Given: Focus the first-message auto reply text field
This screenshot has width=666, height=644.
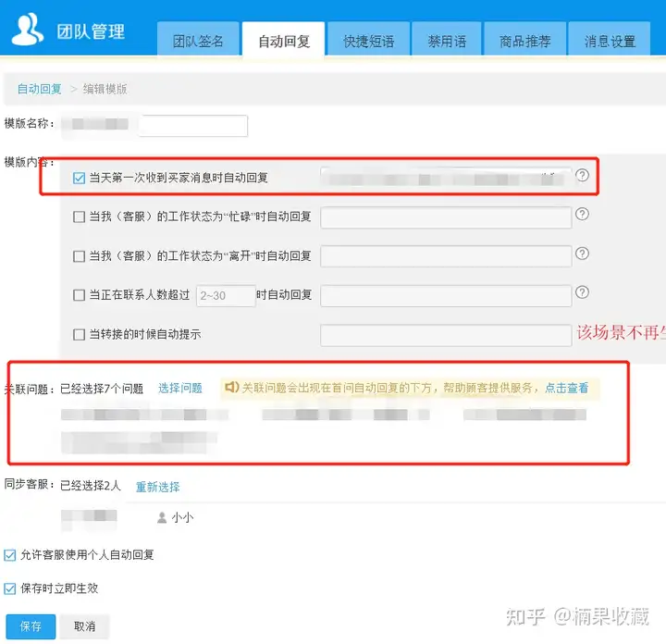Looking at the screenshot, I should click(x=446, y=179).
